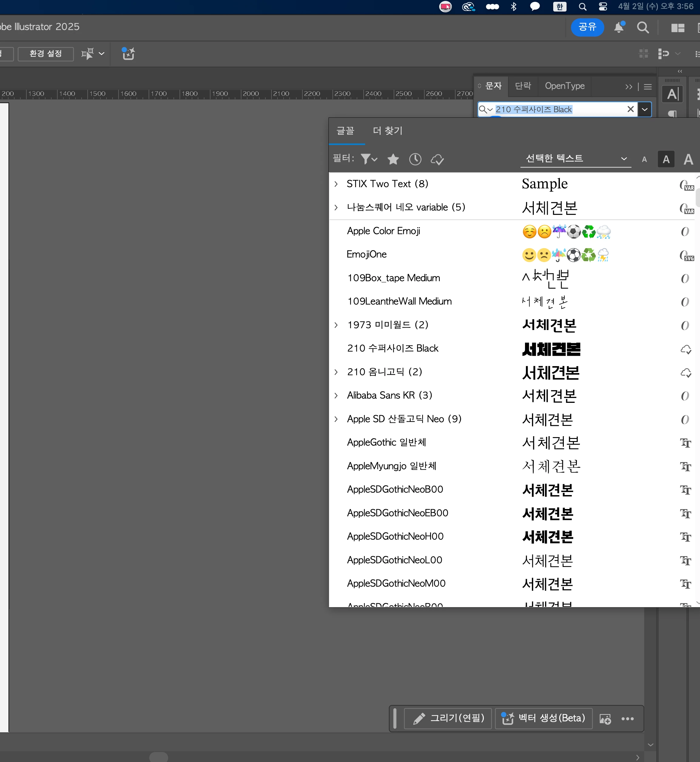700x762 pixels.
Task: Expand Apple SD 산돌고딕 Neo family
Action: tap(336, 419)
